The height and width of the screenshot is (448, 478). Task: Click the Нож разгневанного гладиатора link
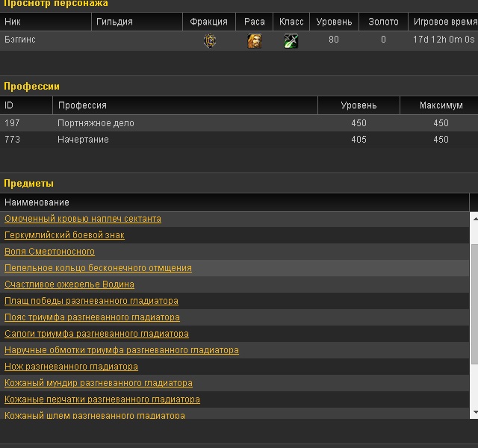71,367
